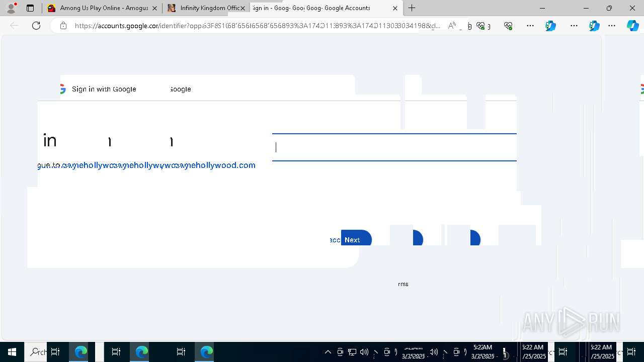This screenshot has width=644, height=362.
Task: Activate the Read aloud icon
Action: pos(452,26)
